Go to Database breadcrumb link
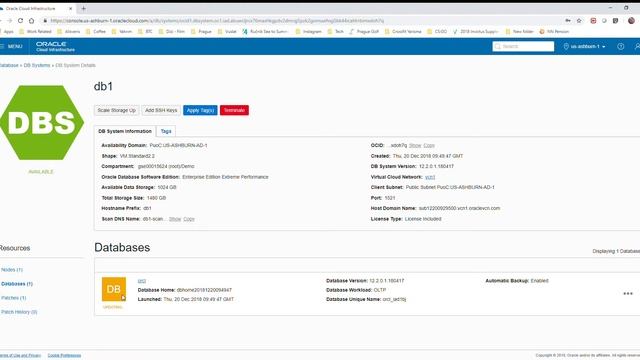This screenshot has width=640, height=360. (x=9, y=65)
